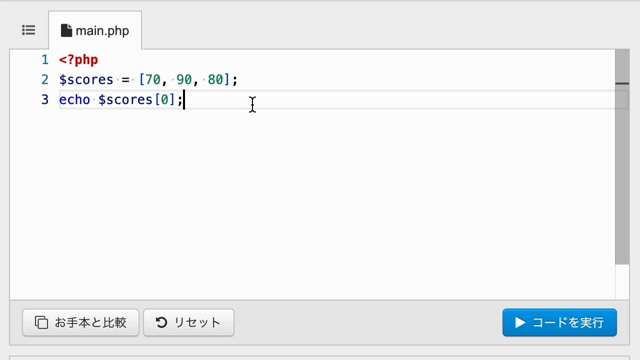
Task: Click the number 80 in the array
Action: click(x=216, y=80)
